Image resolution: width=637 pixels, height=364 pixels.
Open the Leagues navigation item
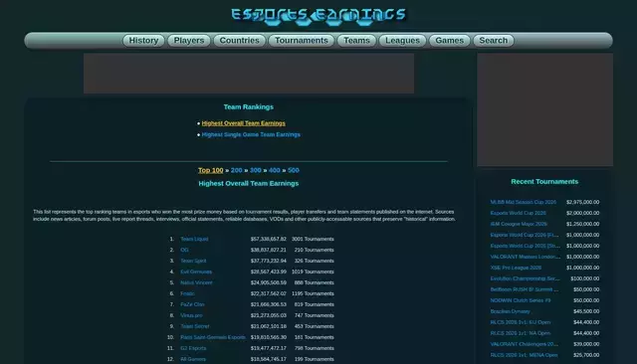point(402,41)
